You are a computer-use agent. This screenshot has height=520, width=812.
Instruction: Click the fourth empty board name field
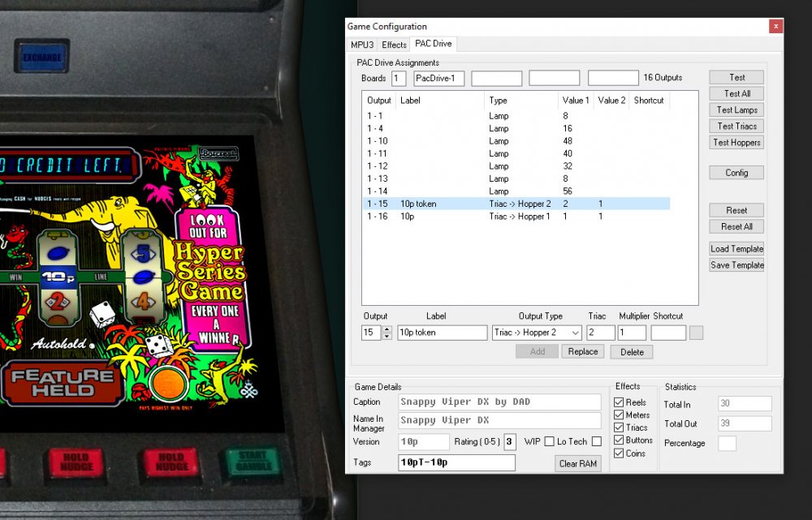[613, 79]
